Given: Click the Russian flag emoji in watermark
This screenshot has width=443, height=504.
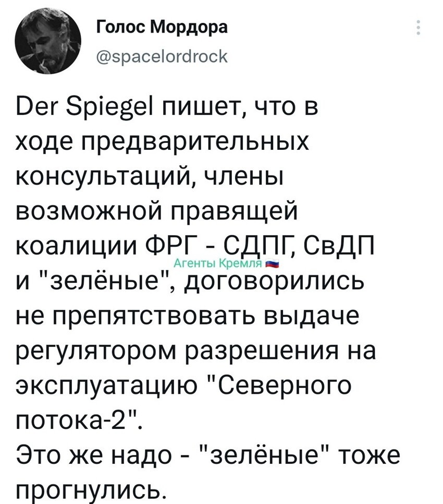Looking at the screenshot, I should pos(273,264).
